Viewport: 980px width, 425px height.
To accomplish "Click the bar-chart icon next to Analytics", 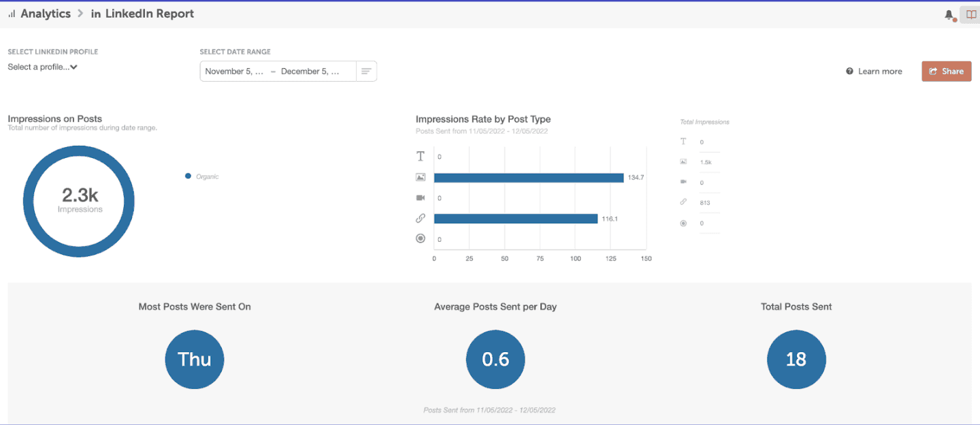I will [x=11, y=13].
